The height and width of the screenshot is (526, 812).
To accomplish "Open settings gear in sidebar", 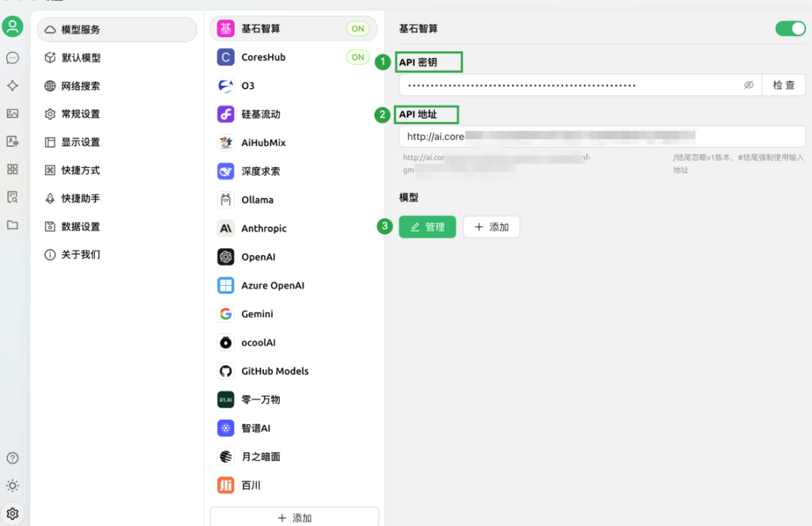I will coord(13,513).
